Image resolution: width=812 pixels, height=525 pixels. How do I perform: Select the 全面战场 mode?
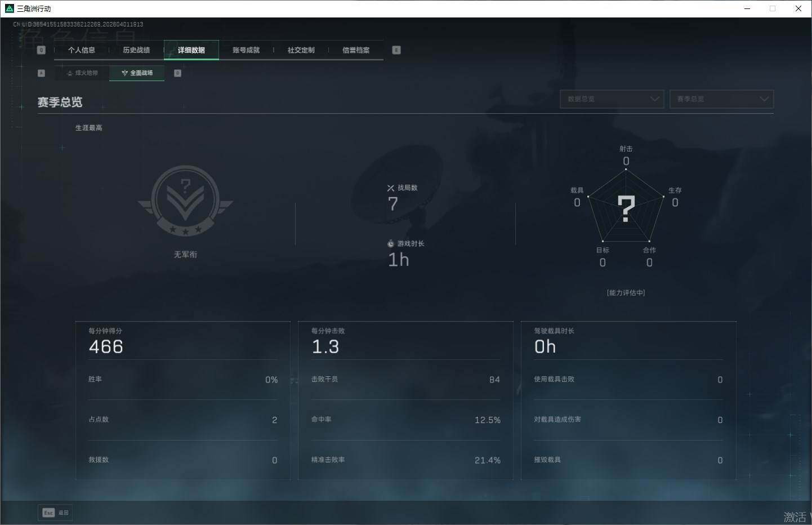click(x=137, y=73)
